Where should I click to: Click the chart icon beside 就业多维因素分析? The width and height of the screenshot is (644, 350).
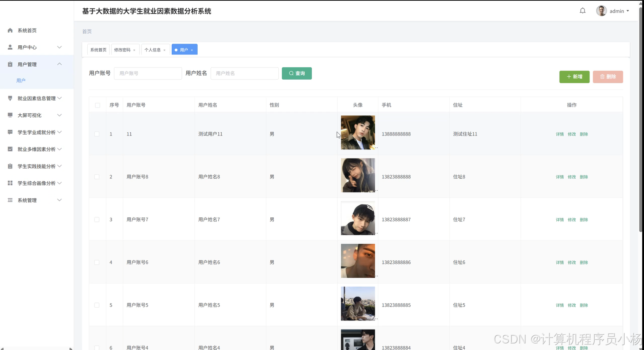pos(10,149)
